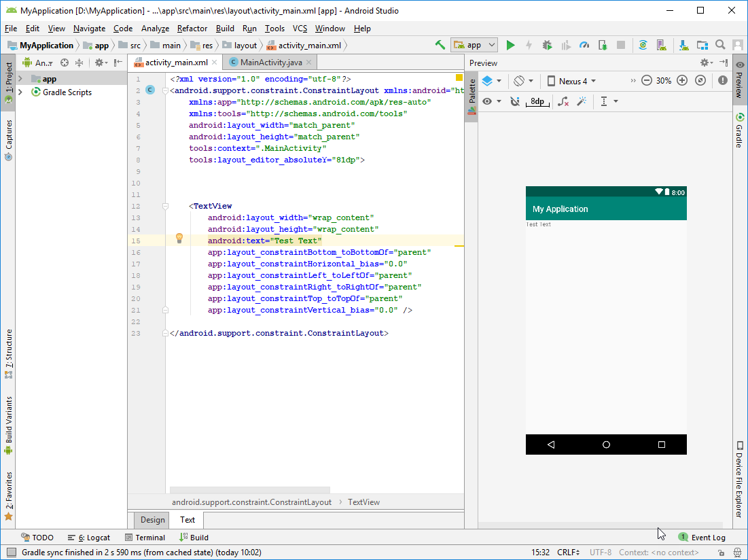This screenshot has width=748, height=560.
Task: Open the orientation dropdown in preview
Action: pyautogui.click(x=523, y=81)
